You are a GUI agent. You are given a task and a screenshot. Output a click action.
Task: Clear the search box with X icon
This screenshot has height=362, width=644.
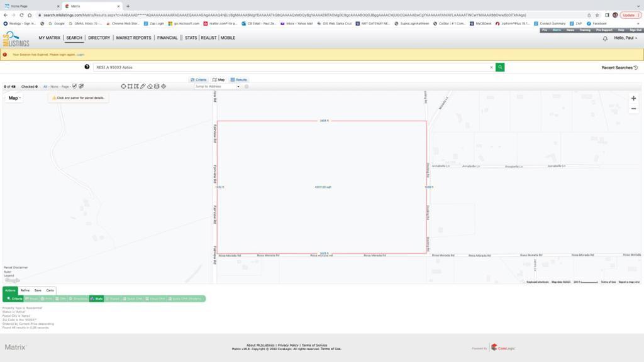491,67
